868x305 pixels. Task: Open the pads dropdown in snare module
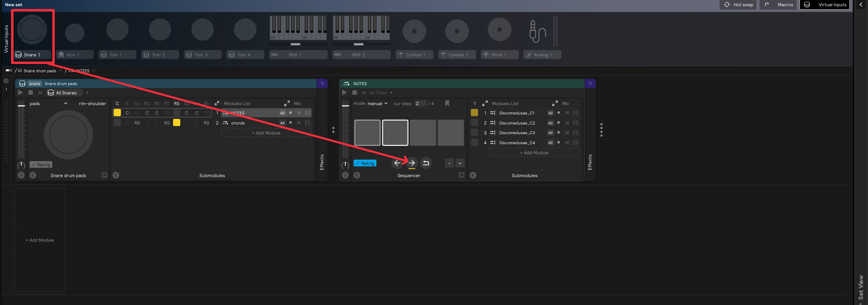coord(48,103)
